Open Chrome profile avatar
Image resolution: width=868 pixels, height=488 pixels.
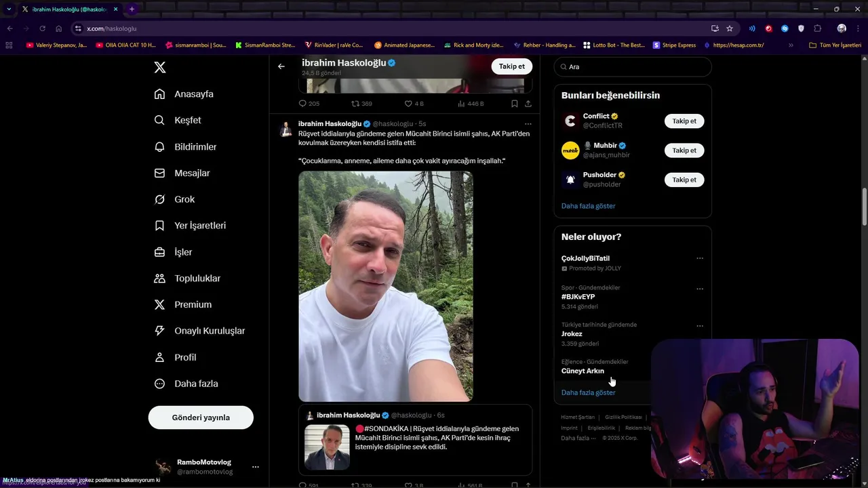842,28
